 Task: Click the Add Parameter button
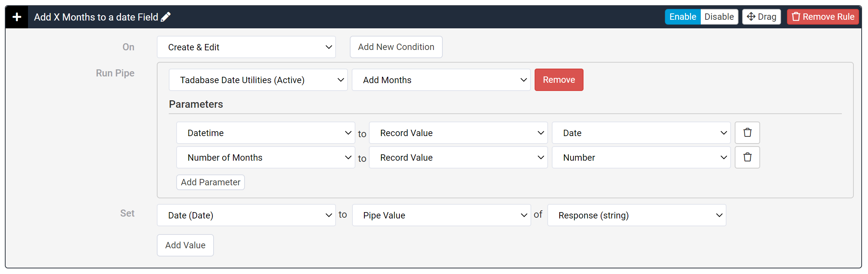coord(211,182)
